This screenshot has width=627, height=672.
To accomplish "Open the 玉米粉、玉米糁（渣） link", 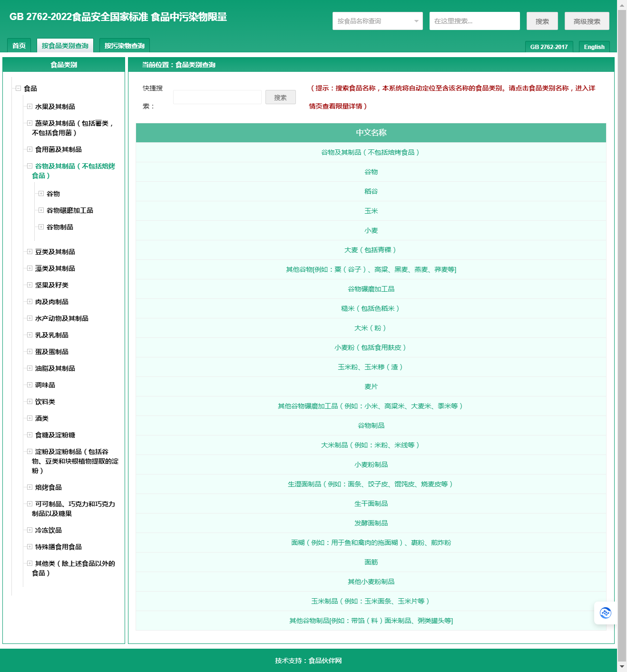I will tap(371, 367).
